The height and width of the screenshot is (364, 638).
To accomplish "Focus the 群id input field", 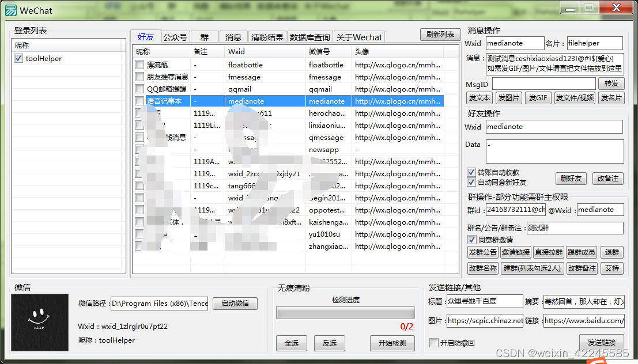I will [x=516, y=210].
